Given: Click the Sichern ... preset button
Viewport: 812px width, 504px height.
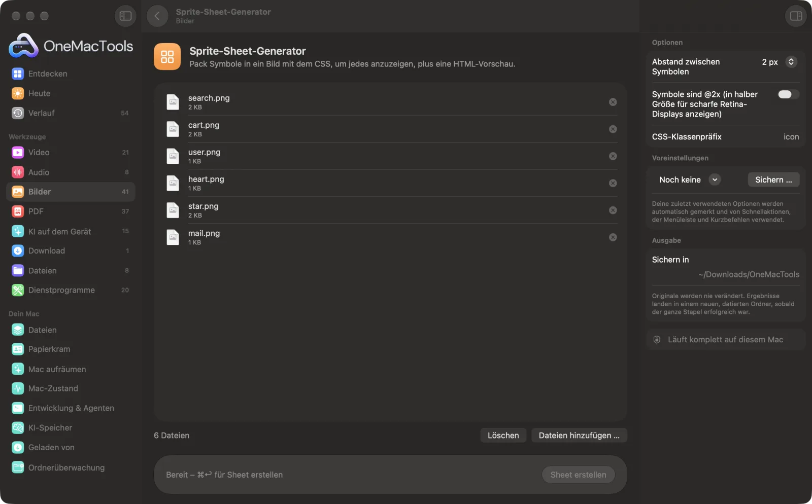Looking at the screenshot, I should (773, 179).
